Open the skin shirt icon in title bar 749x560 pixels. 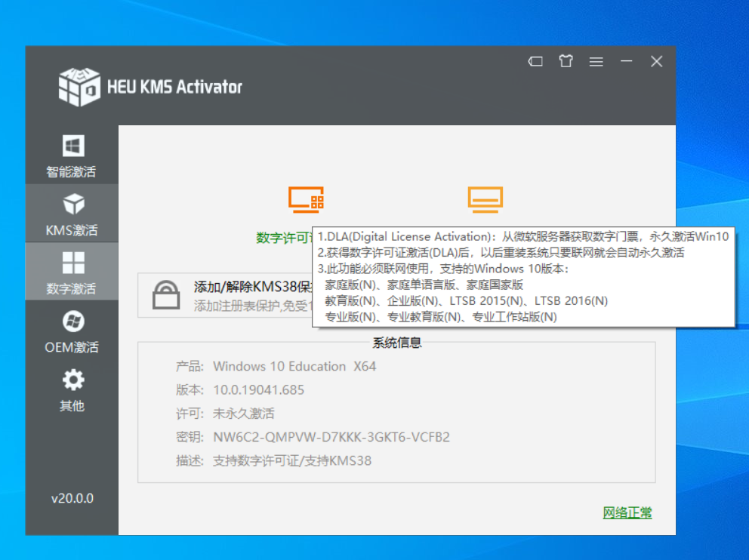pos(566,61)
